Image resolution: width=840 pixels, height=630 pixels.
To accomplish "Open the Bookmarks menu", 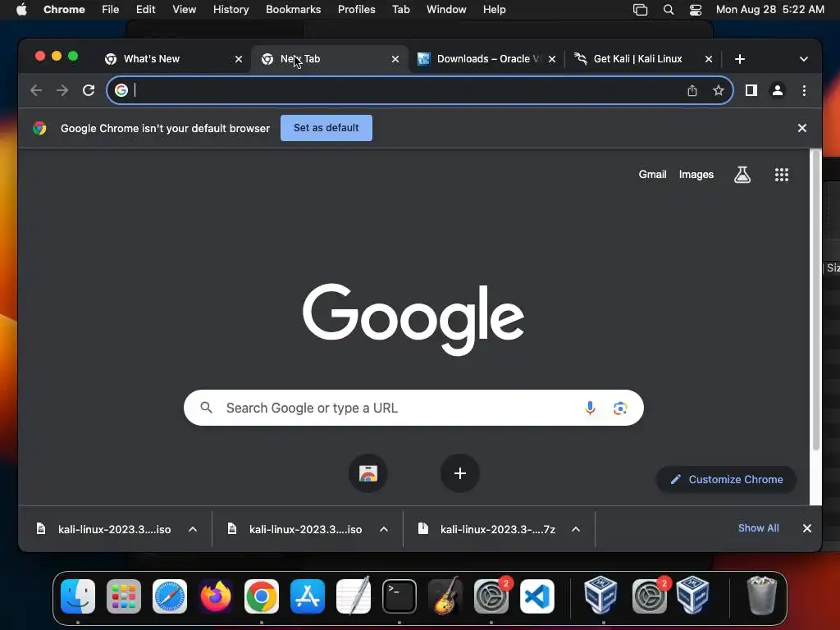I will click(293, 10).
